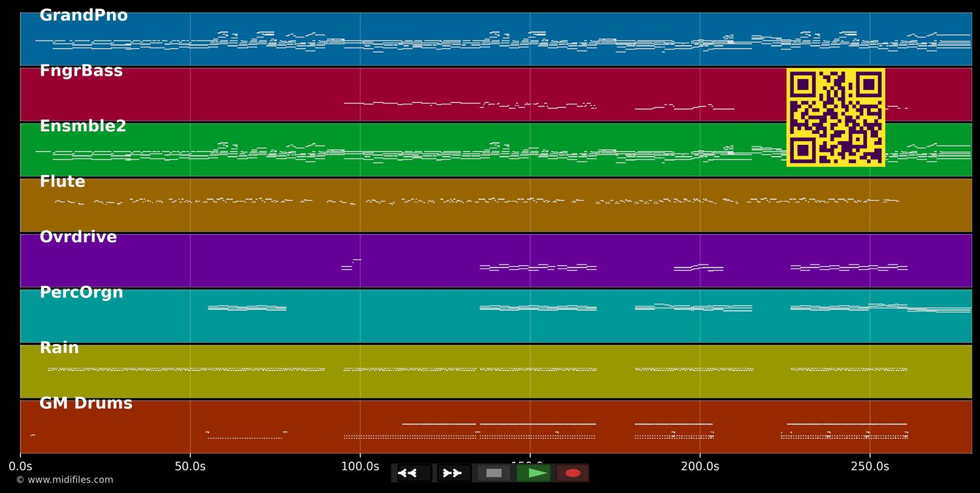
Task: Click the yellow QR code image
Action: [x=836, y=118]
